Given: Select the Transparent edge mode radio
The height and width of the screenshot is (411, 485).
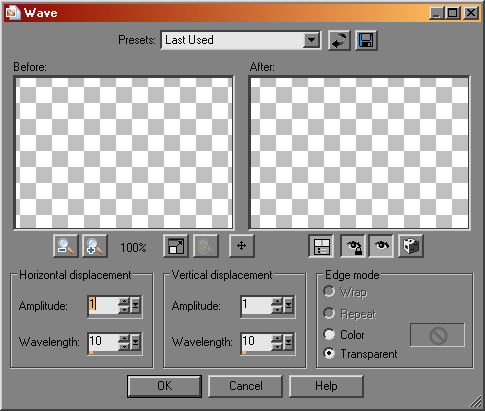Looking at the screenshot, I should pyautogui.click(x=329, y=354).
